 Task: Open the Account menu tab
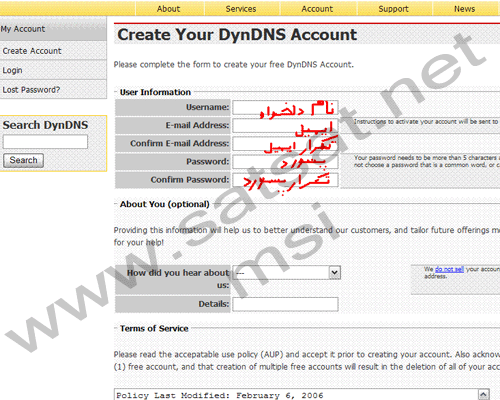click(317, 9)
